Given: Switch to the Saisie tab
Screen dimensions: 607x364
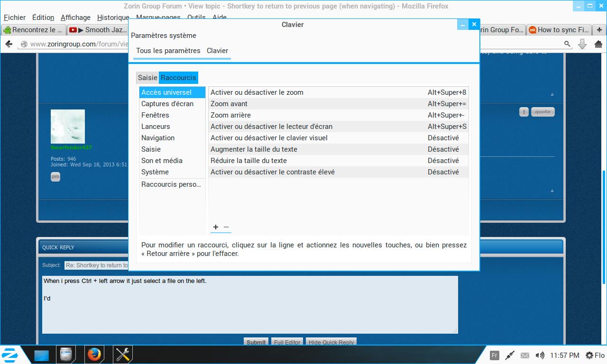Looking at the screenshot, I should pyautogui.click(x=147, y=78).
